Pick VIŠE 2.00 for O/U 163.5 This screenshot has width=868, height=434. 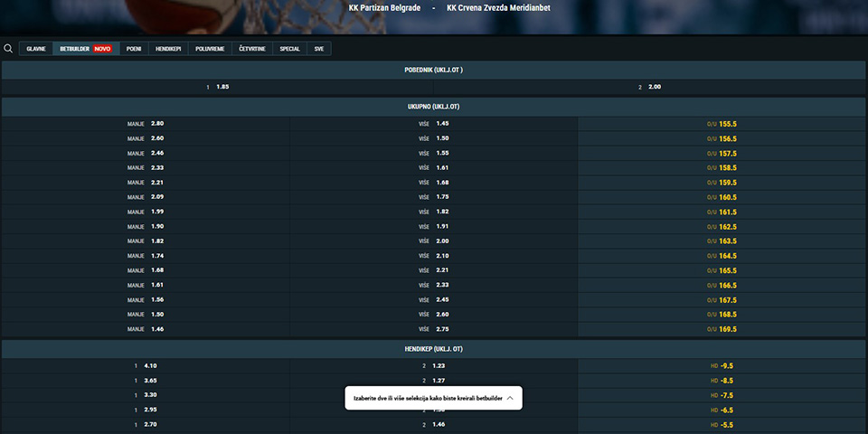(x=433, y=241)
